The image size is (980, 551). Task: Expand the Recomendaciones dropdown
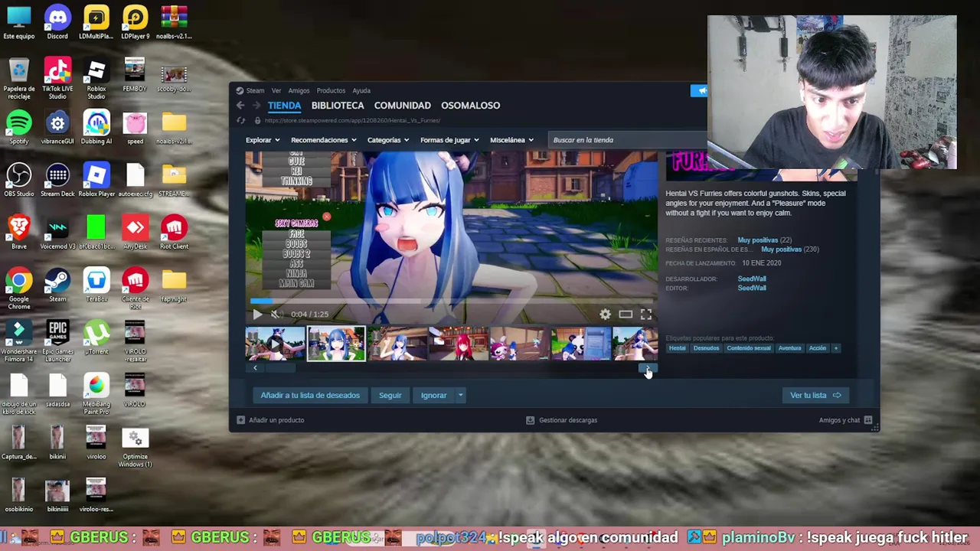(323, 140)
